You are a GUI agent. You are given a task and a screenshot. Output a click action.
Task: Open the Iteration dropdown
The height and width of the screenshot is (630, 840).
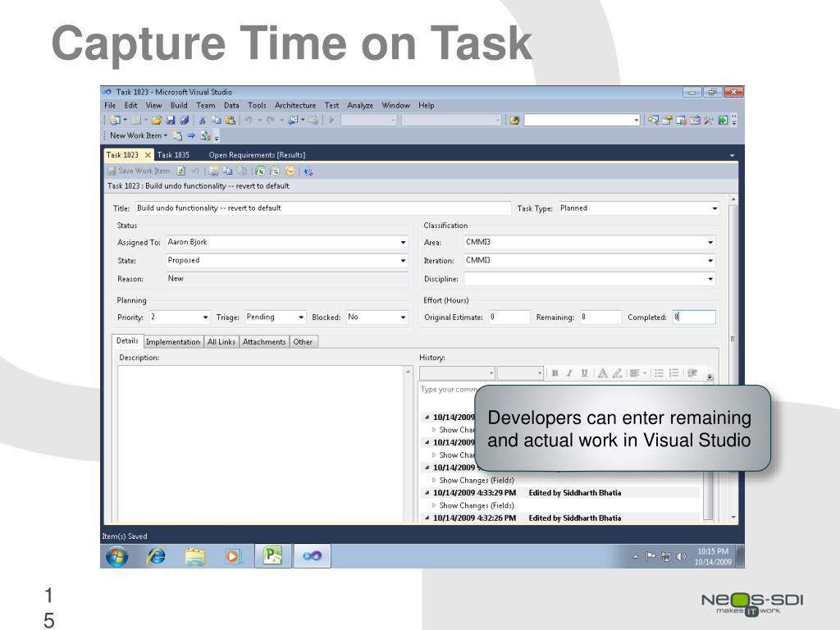710,261
